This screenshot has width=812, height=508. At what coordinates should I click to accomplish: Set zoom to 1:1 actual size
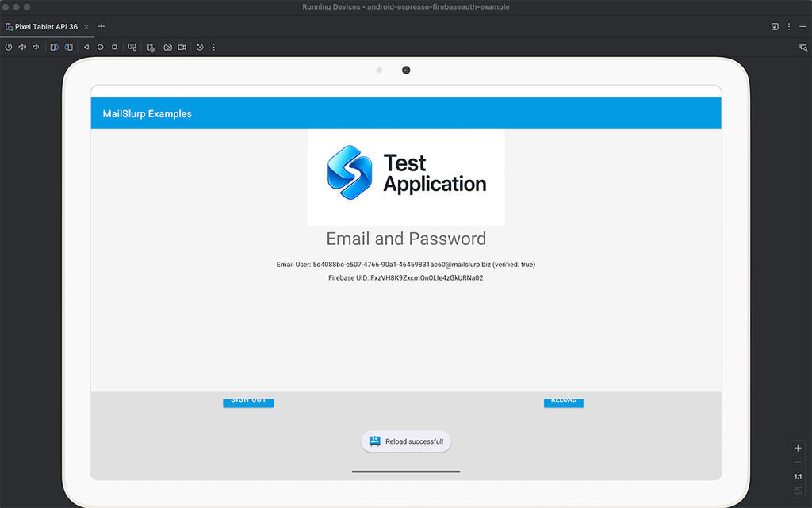coord(798,476)
